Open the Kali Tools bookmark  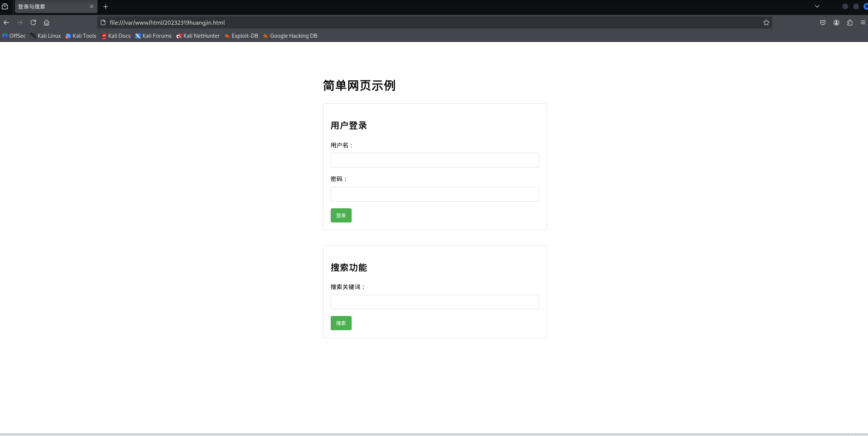click(x=81, y=36)
